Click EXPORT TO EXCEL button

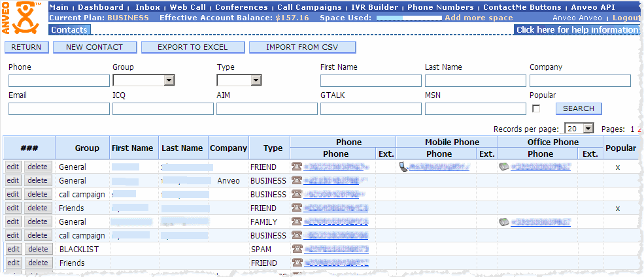click(x=193, y=47)
